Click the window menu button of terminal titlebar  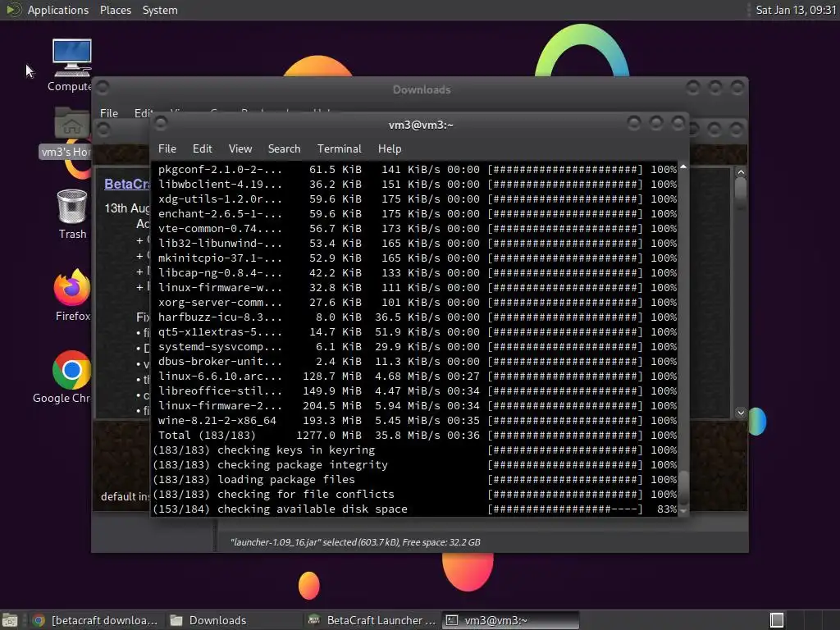tap(160, 123)
